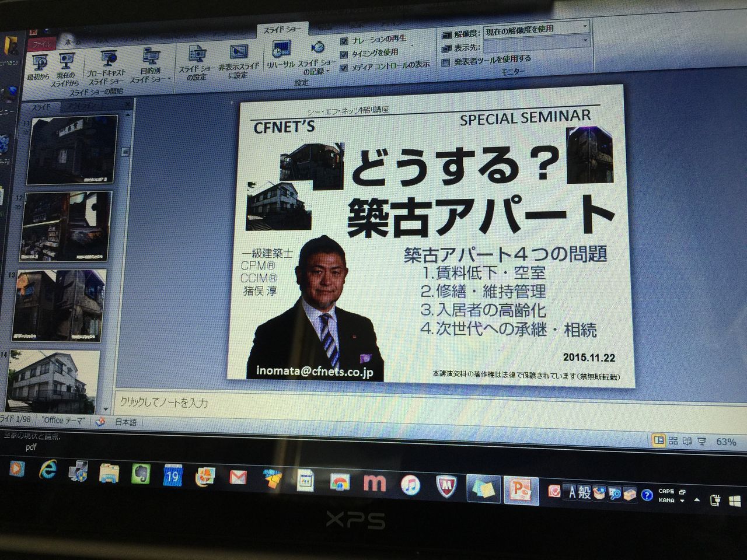Select slide 12 thumbnail
The image size is (747, 560).
[x=66, y=226]
